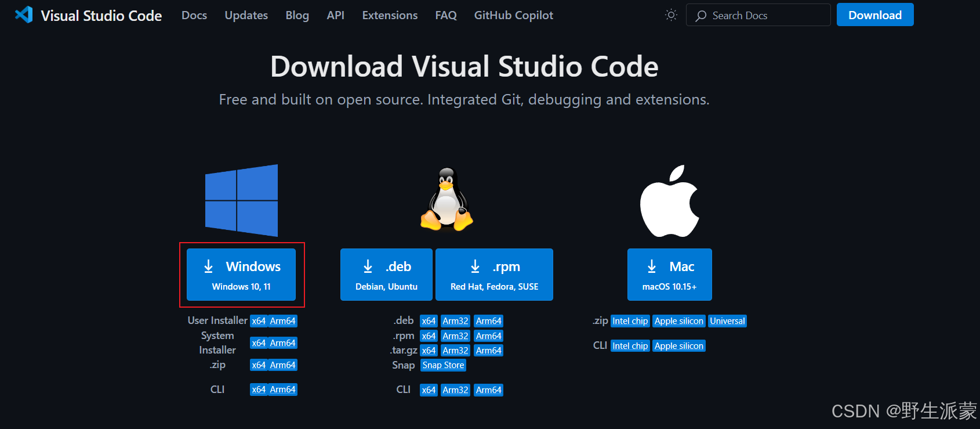Select Windows .zip Arm64 link
Image resolution: width=980 pixels, height=429 pixels.
[x=283, y=365]
